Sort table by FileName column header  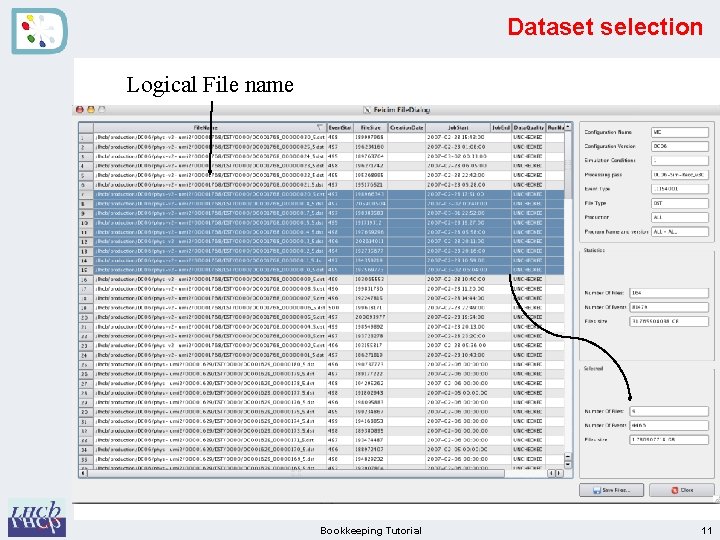click(x=210, y=127)
